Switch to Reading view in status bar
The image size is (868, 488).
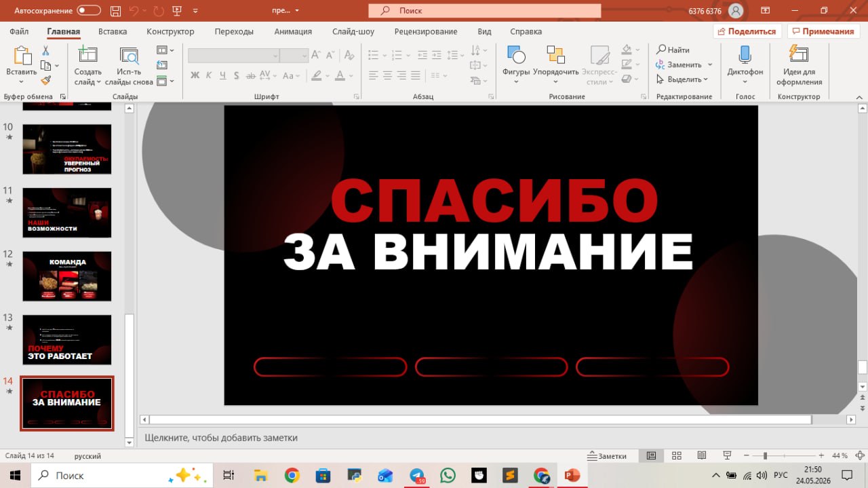702,455
